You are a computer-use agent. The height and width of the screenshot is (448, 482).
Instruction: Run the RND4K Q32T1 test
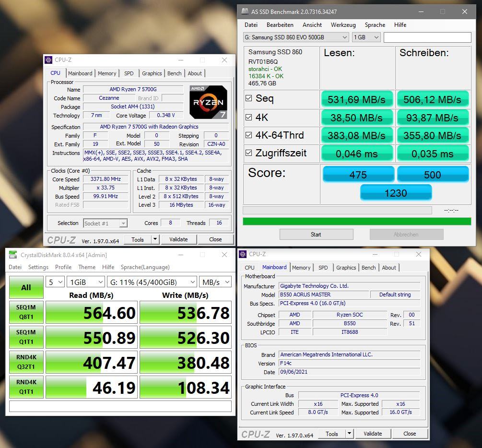(x=26, y=362)
